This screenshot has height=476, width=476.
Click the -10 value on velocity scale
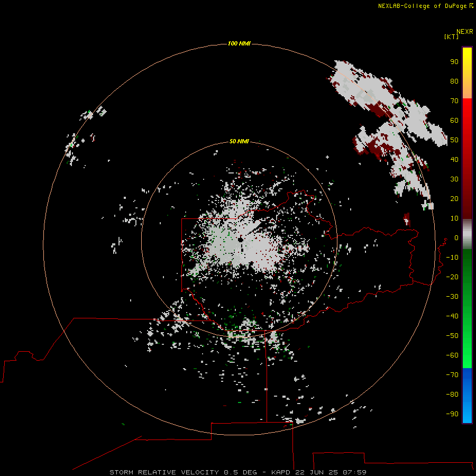[x=452, y=258]
